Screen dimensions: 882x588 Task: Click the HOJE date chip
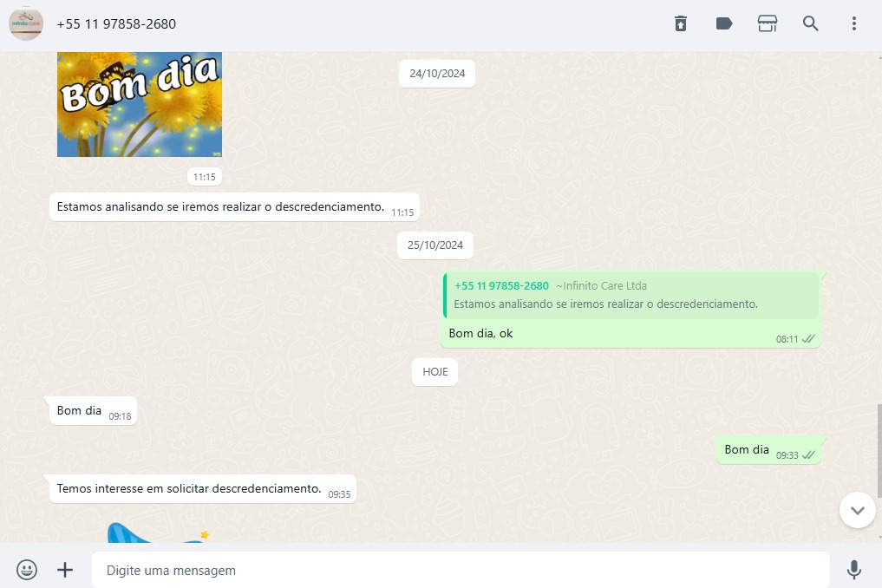434,372
